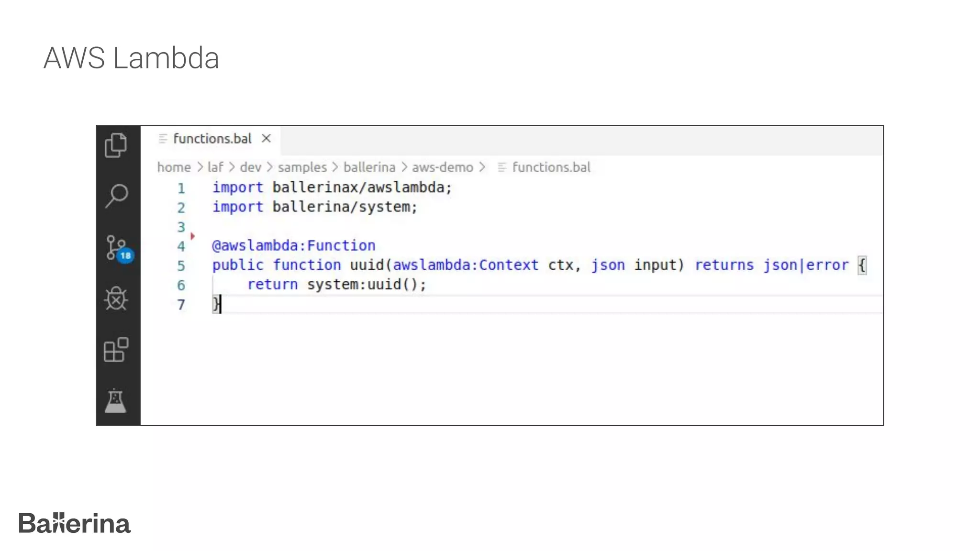
Task: Click 'ballerina/system;' import text
Action: pyautogui.click(x=345, y=207)
